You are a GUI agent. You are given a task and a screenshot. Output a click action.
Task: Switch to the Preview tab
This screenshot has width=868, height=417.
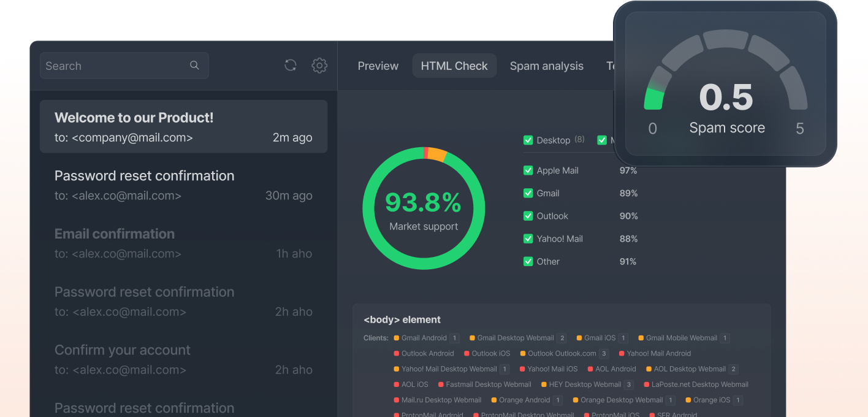coord(378,66)
